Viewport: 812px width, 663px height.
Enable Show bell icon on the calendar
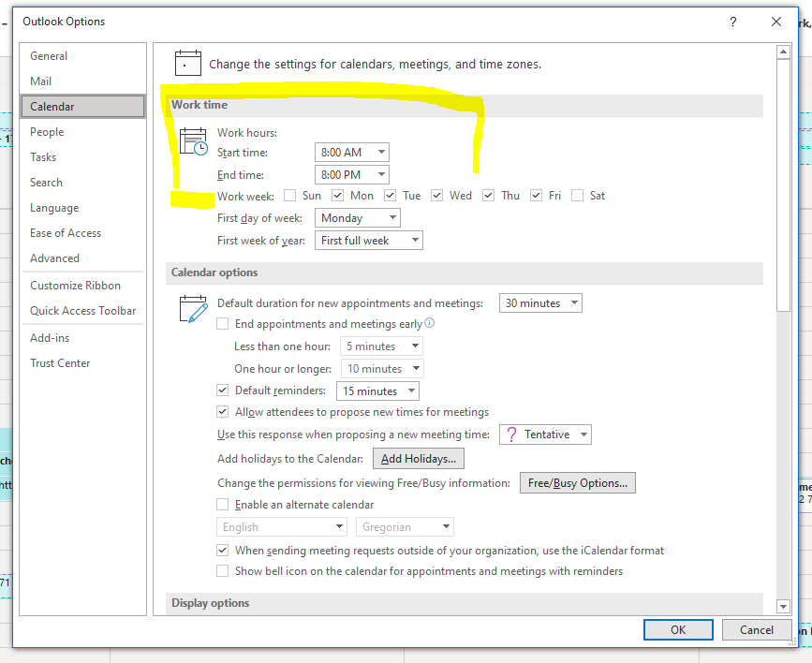(x=223, y=571)
